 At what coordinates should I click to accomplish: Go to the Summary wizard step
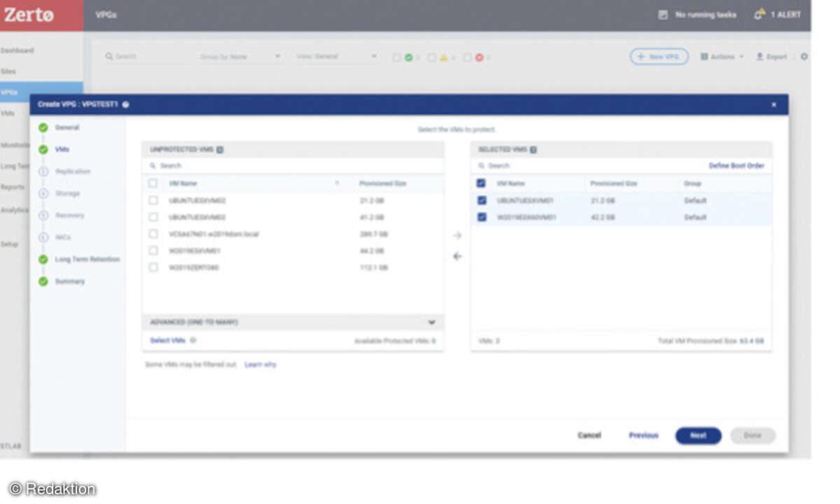click(x=70, y=281)
